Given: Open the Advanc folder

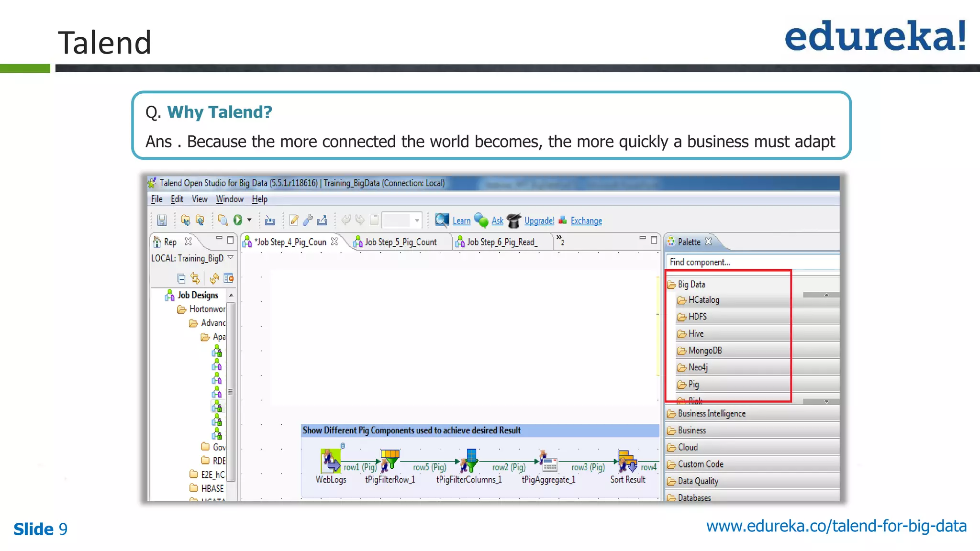Looking at the screenshot, I should [x=207, y=323].
